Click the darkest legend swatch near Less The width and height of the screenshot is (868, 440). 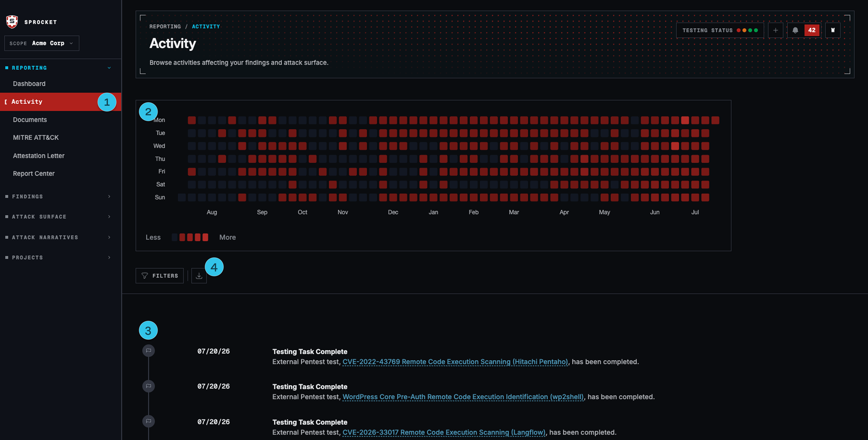pos(175,237)
